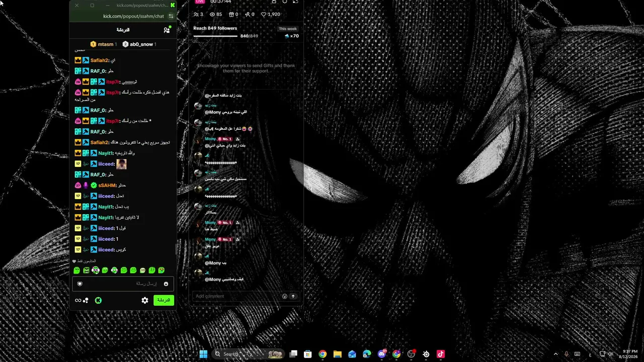This screenshot has height=362, width=644.
Task: Open Google Chrome from the taskbar
Action: [x=323, y=354]
